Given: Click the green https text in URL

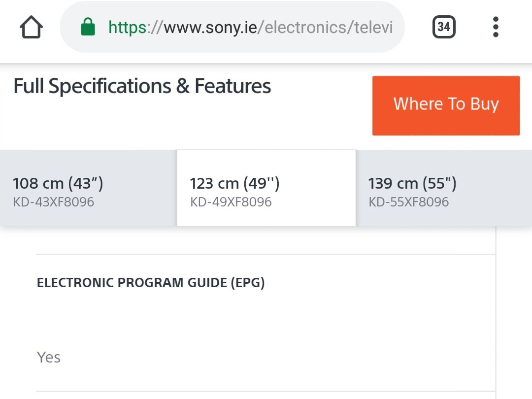Looking at the screenshot, I should (x=128, y=27).
